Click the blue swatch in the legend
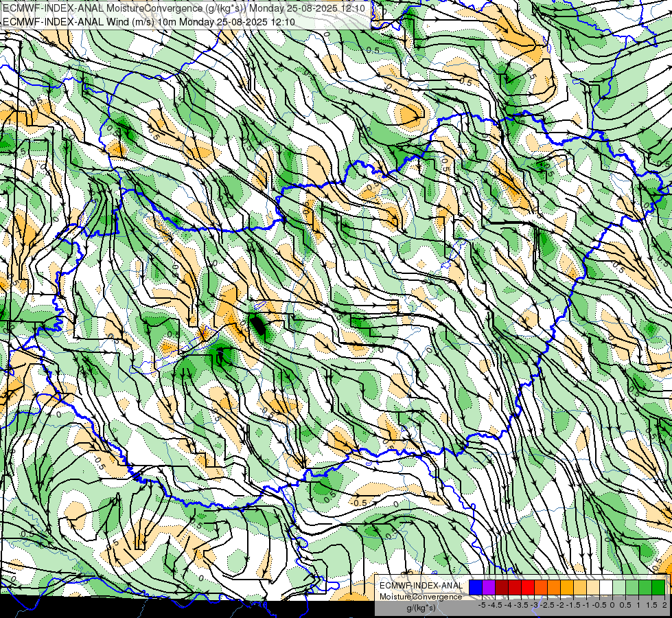 (x=476, y=587)
